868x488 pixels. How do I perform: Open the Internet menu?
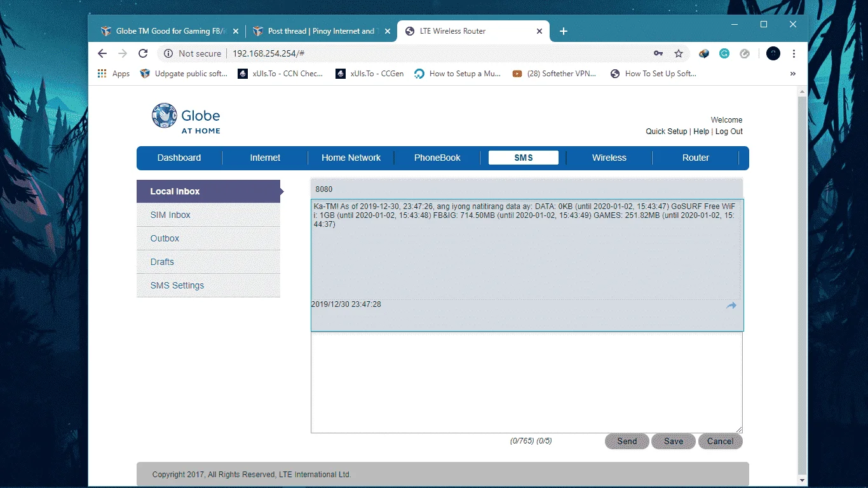(x=265, y=158)
